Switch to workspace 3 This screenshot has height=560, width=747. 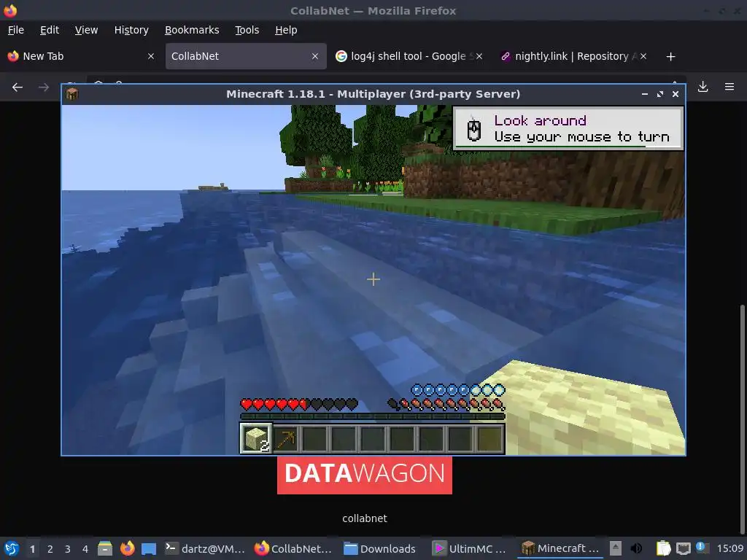[68, 549]
